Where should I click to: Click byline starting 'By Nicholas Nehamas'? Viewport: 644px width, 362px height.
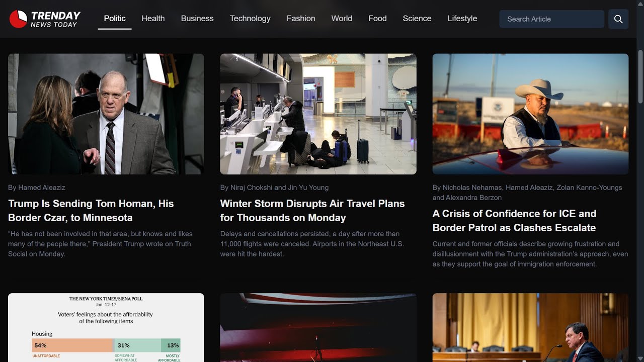coord(527,193)
